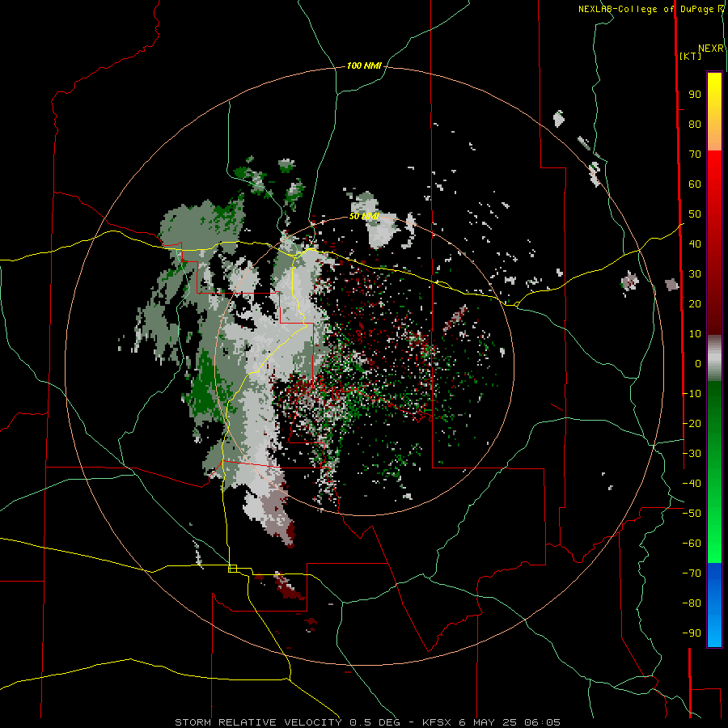Click the -20 scale value on the legend
This screenshot has height=728, width=728.
(x=692, y=424)
